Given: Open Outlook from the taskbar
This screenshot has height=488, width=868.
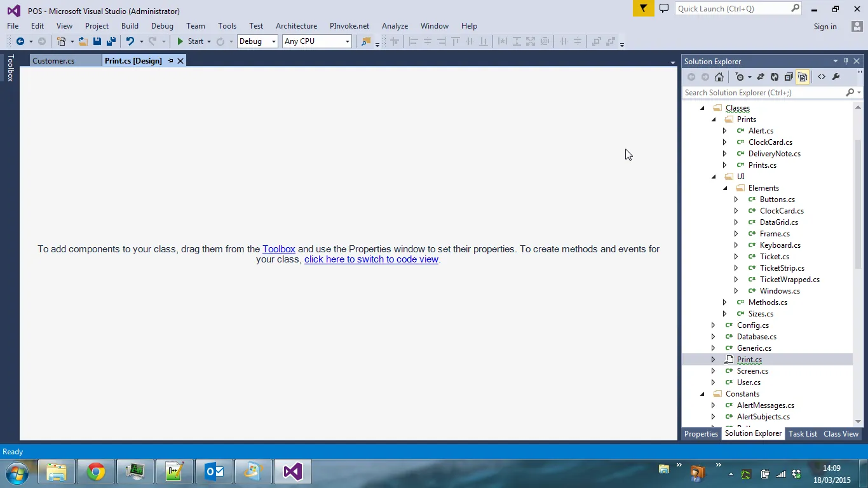Looking at the screenshot, I should [214, 472].
